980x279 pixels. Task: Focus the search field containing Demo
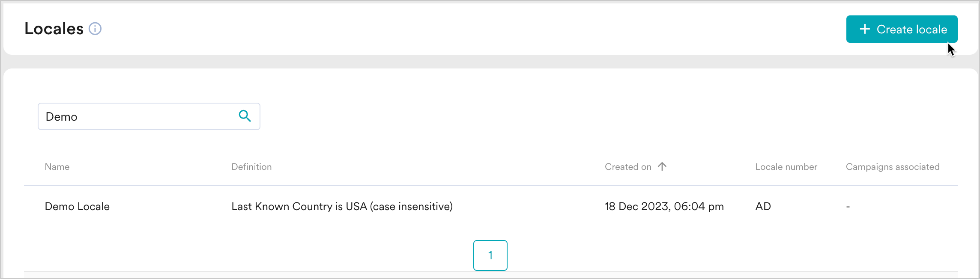point(149,116)
